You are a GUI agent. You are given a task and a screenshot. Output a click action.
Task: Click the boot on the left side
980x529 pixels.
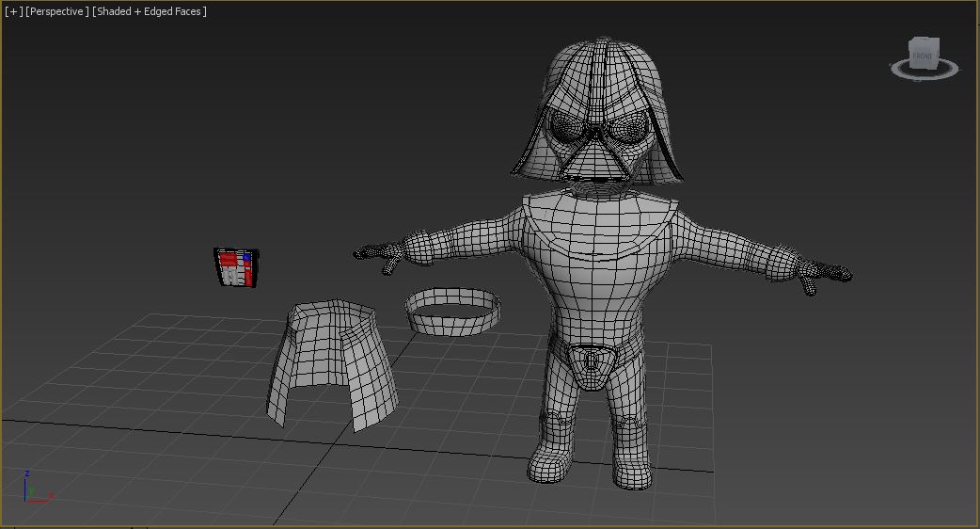pyautogui.click(x=551, y=463)
